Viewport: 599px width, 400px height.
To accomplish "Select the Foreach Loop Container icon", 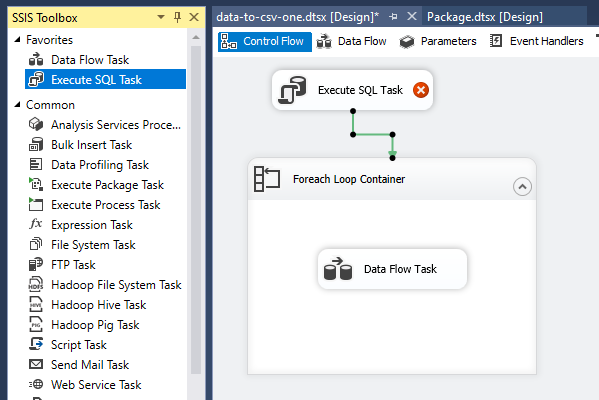I will [x=267, y=179].
